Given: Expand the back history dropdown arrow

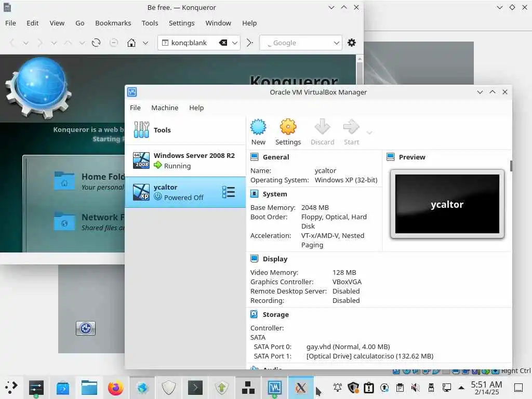Looking at the screenshot, I should (26, 43).
